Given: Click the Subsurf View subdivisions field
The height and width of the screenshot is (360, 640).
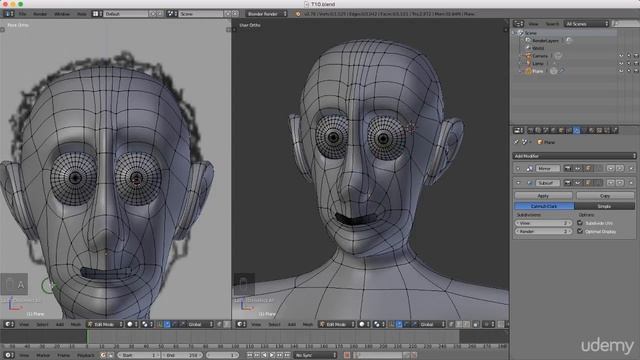Looking at the screenshot, I should click(x=543, y=223).
